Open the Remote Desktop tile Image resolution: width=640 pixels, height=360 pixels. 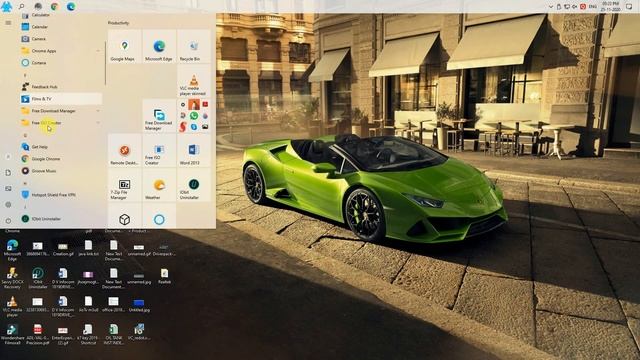pyautogui.click(x=124, y=151)
